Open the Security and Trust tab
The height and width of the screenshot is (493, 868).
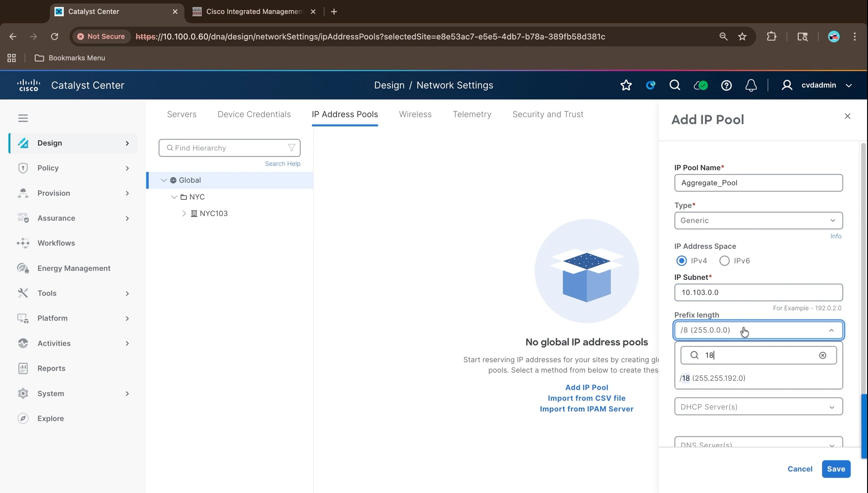click(548, 115)
